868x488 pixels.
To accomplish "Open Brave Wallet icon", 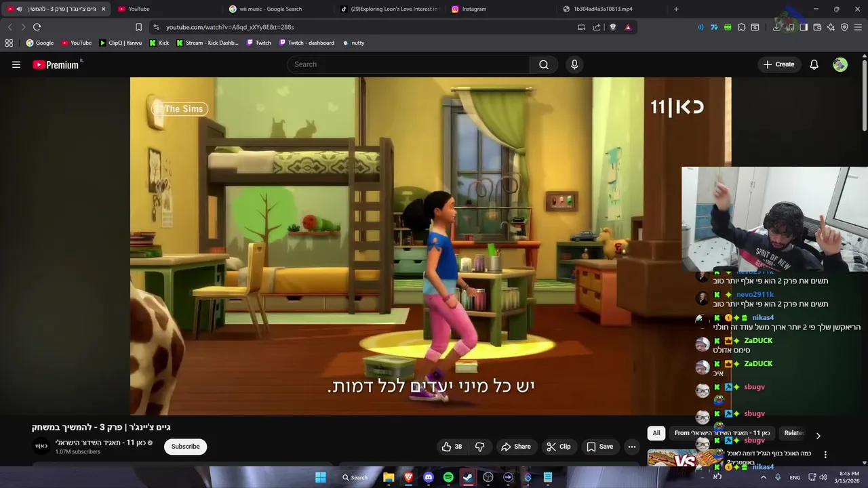I will tap(817, 27).
